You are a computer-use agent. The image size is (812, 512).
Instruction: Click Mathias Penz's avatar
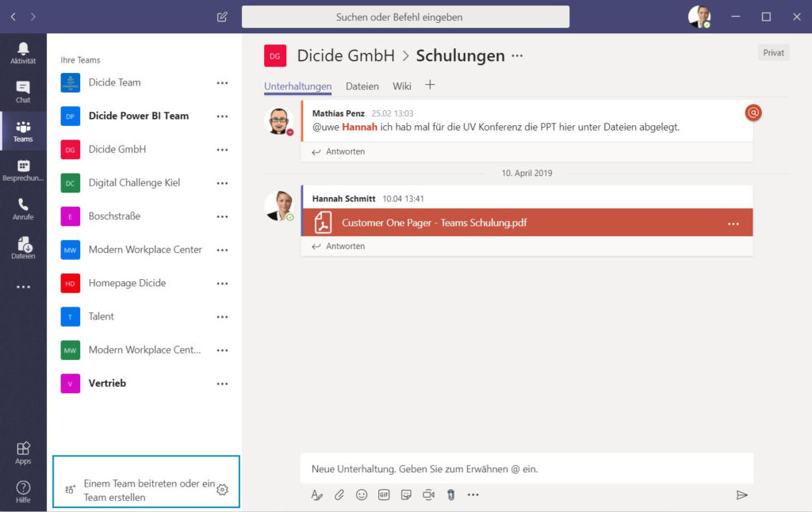(278, 120)
